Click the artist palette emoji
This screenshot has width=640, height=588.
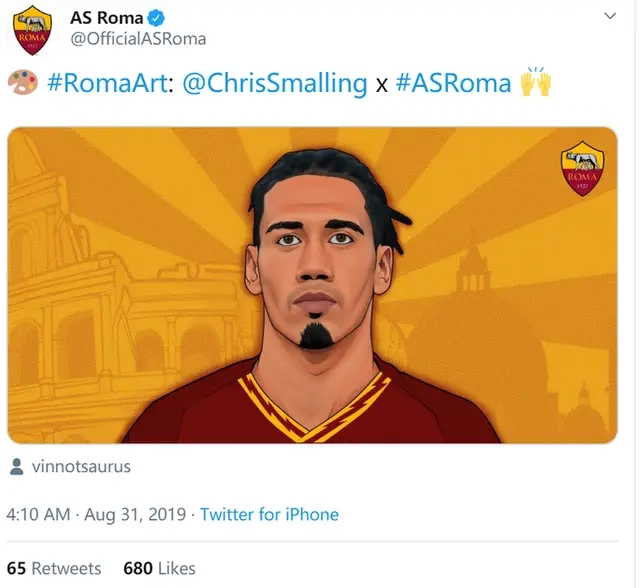tap(23, 83)
